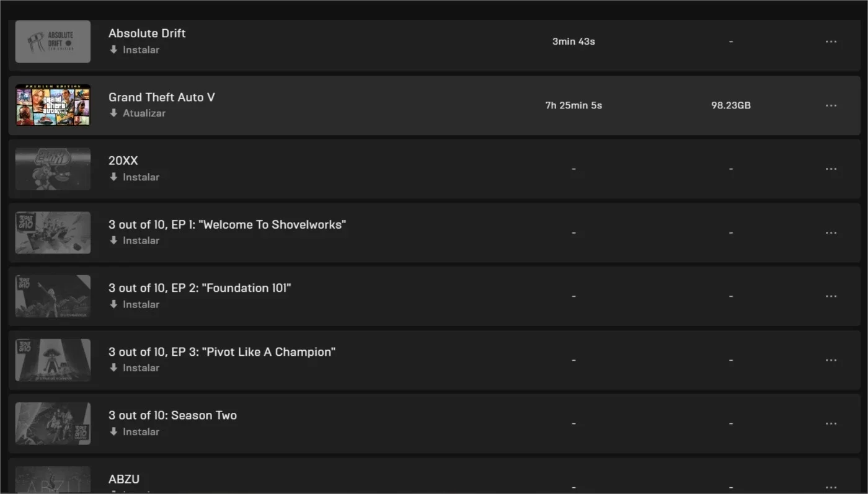868x494 pixels.
Task: Open the ellipsis menu for the 20XX row
Action: click(831, 169)
